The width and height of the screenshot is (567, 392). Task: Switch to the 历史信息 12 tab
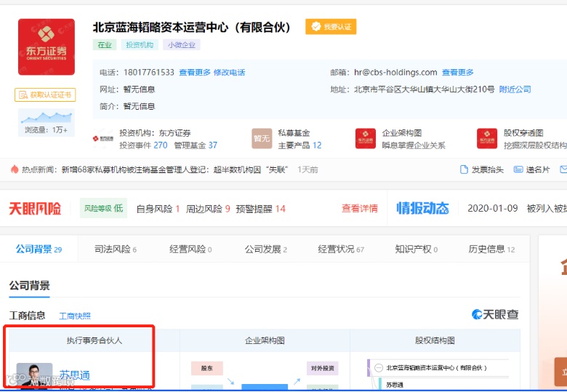[x=491, y=249]
